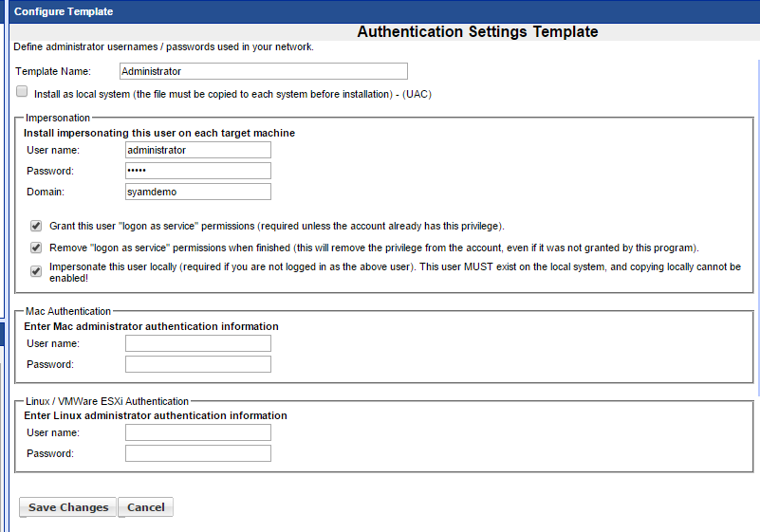Click the Authentication Settings Template heading
The image size is (760, 532).
(477, 32)
